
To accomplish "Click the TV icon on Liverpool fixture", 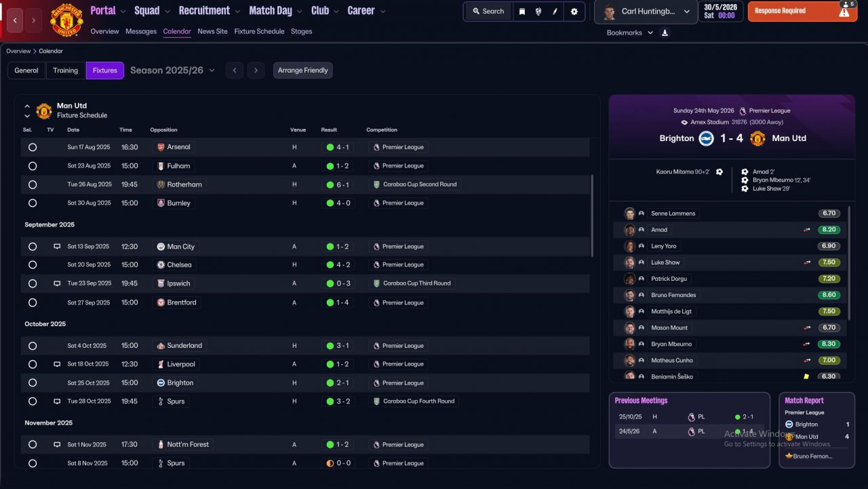I will click(x=57, y=364).
